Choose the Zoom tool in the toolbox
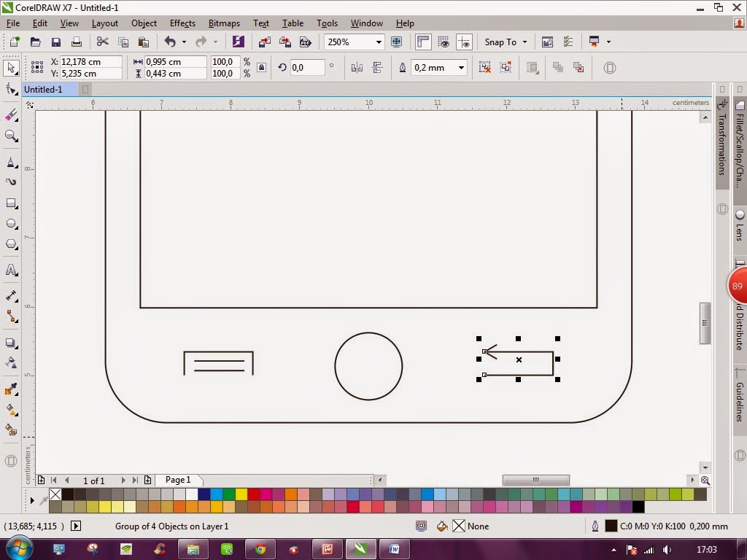The image size is (747, 560). tap(11, 136)
